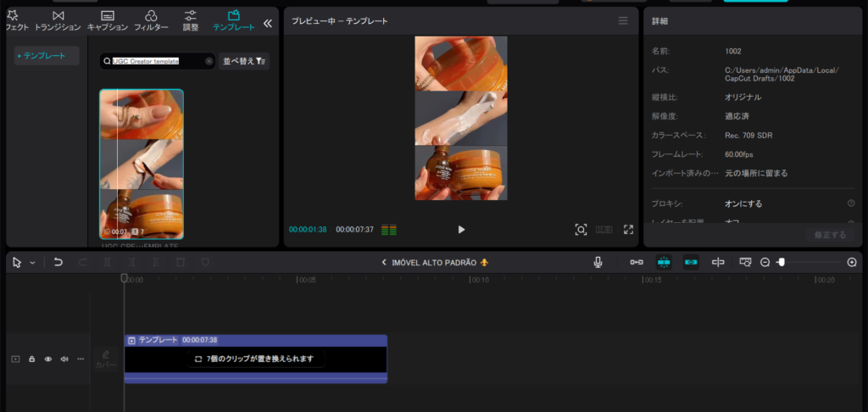Click the 修正する (Modify) button
The image size is (868, 412).
(830, 235)
